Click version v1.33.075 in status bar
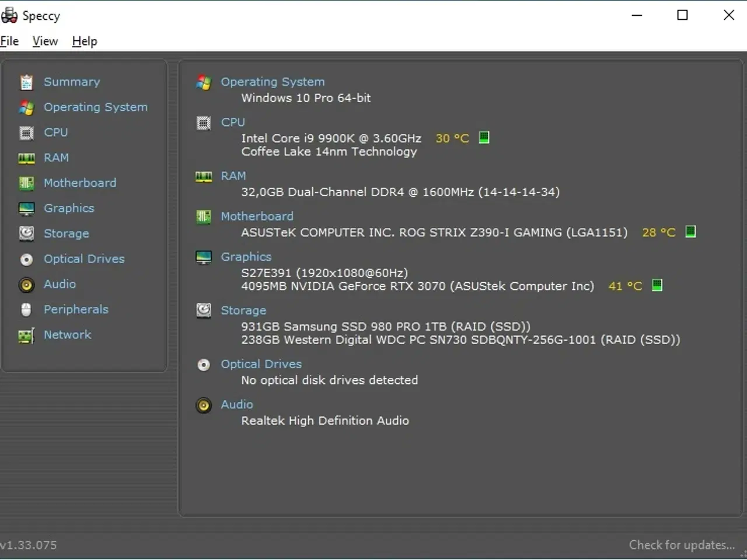The image size is (747, 560). coord(29,545)
